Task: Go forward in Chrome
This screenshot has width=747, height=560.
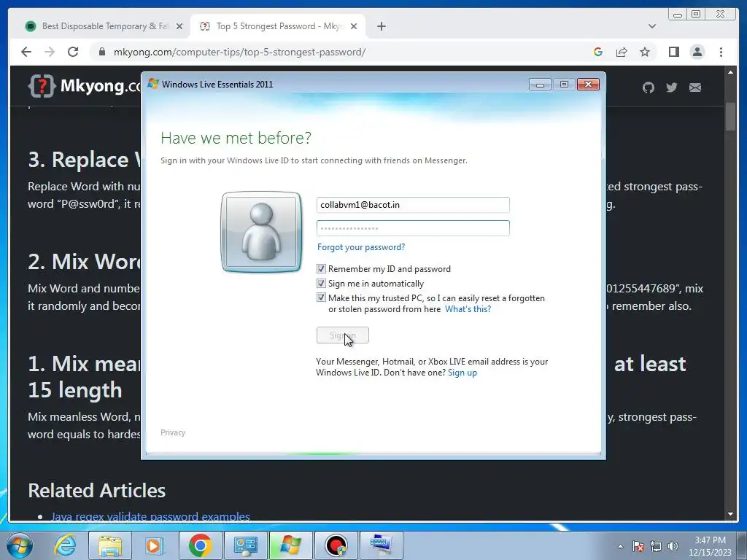Action: click(50, 52)
